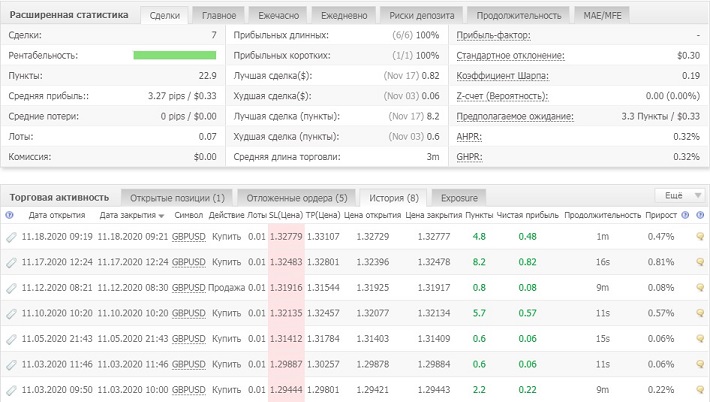710x402 pixels.
Task: Click the help icon next to Прирост header
Action: tap(685, 215)
